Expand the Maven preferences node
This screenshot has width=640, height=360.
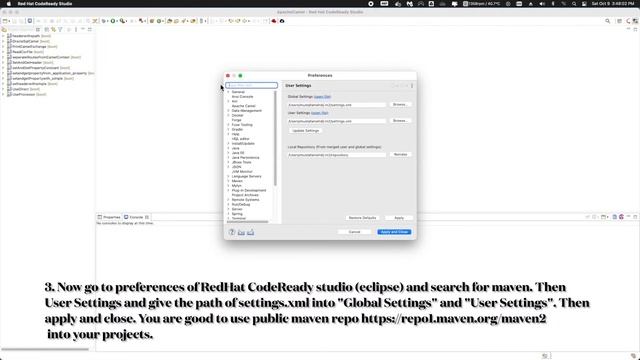(x=229, y=181)
